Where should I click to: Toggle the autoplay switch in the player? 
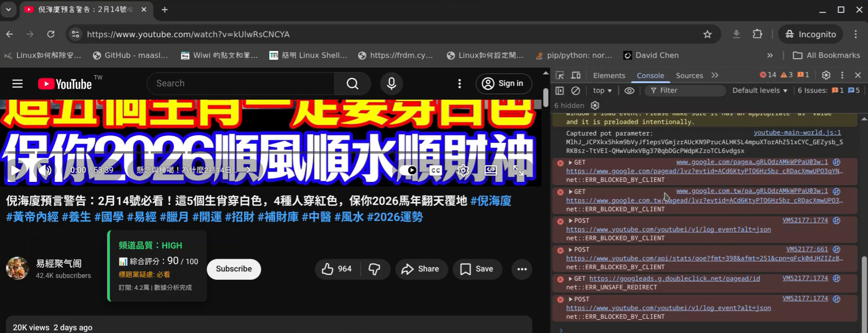[408, 170]
